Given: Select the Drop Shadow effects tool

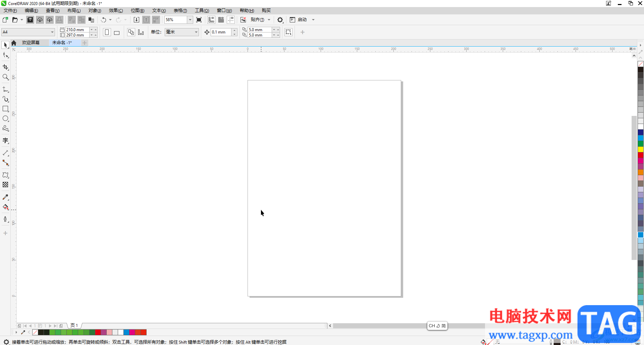Looking at the screenshot, I should click(x=5, y=175).
